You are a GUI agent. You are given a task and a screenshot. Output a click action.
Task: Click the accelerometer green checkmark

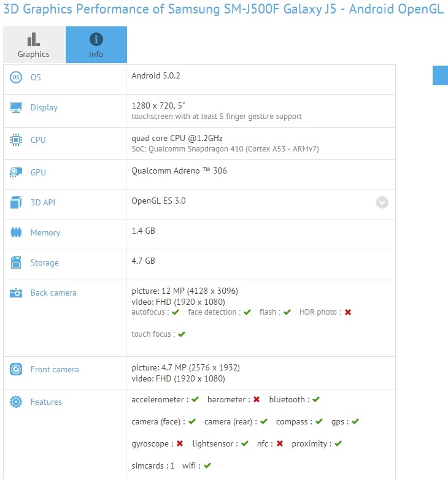(195, 399)
